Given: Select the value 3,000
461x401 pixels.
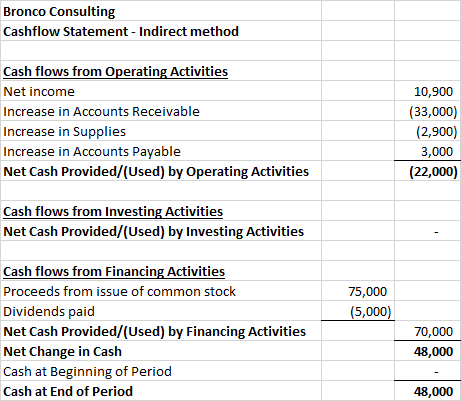Looking at the screenshot, I should [437, 152].
